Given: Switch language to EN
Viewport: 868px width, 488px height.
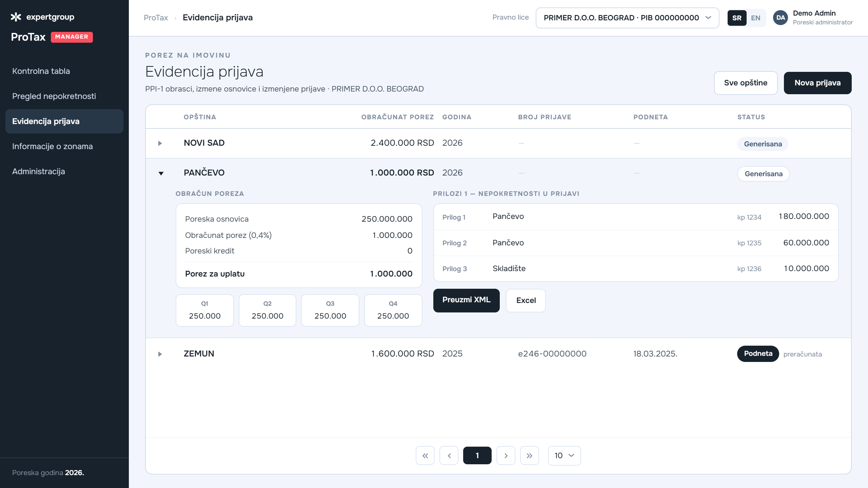Looking at the screenshot, I should pos(756,18).
